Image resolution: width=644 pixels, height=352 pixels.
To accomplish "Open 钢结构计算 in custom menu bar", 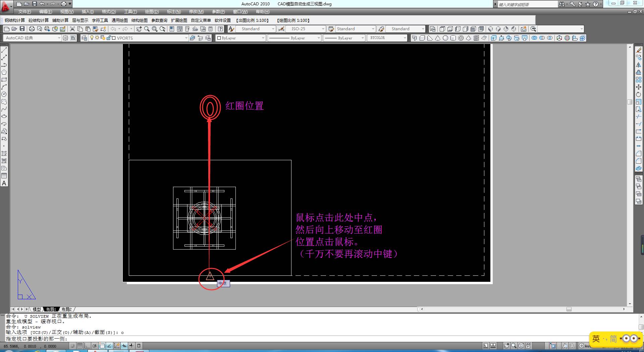I will [15, 20].
